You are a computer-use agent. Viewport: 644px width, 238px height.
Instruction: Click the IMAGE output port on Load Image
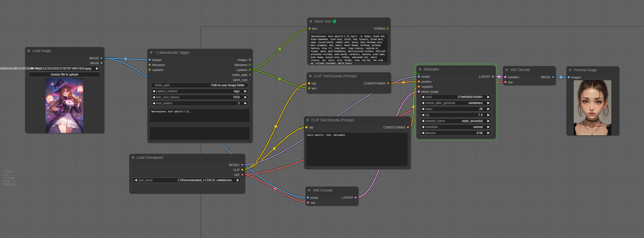(101, 58)
